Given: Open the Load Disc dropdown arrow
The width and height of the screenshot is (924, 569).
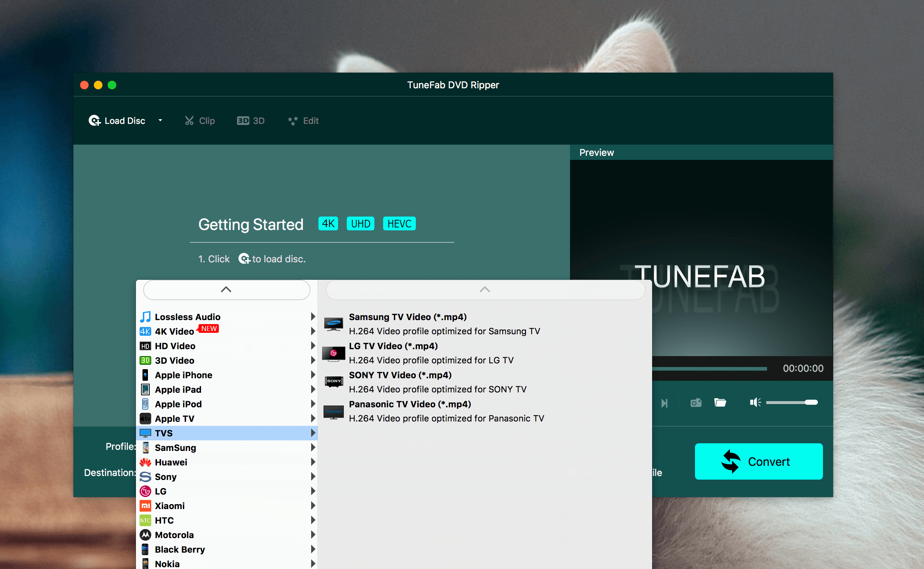Looking at the screenshot, I should pos(160,120).
